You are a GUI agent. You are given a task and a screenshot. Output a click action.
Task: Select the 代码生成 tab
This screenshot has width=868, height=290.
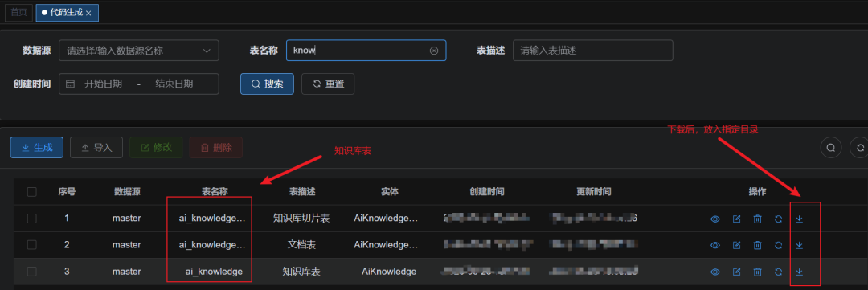pos(67,12)
